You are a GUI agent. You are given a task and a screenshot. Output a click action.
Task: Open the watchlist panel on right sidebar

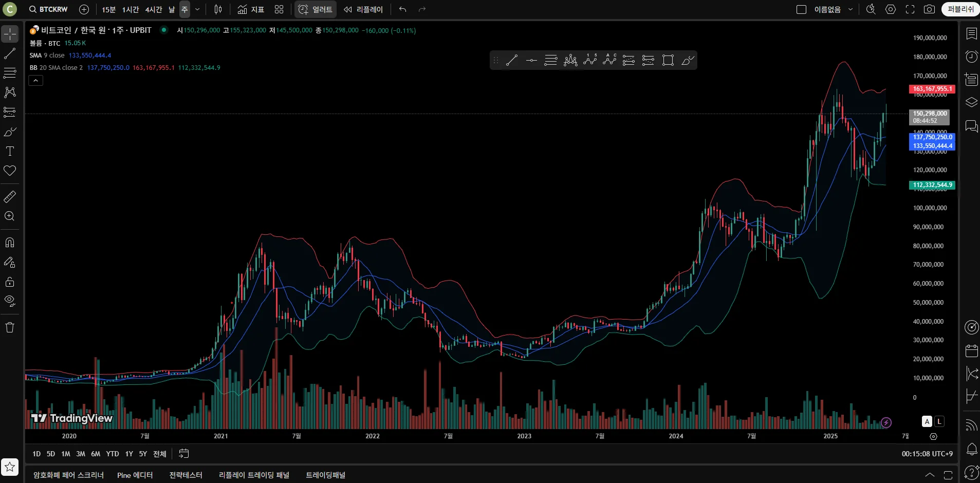click(971, 34)
